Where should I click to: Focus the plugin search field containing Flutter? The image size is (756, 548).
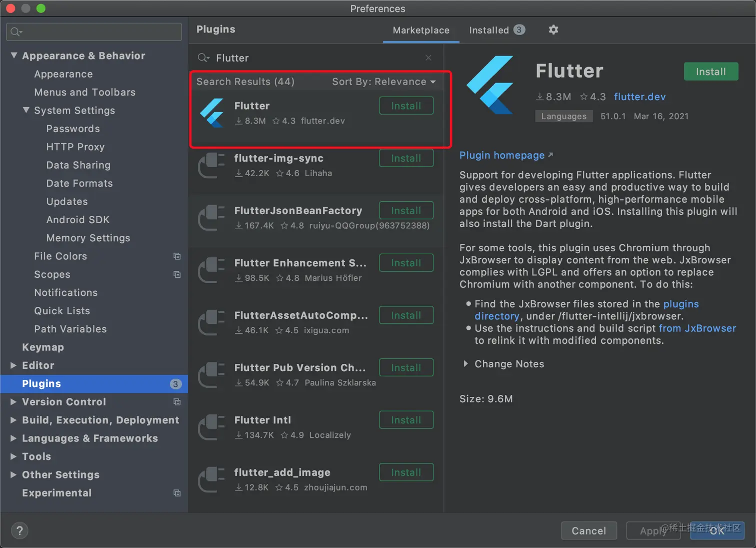(x=315, y=58)
